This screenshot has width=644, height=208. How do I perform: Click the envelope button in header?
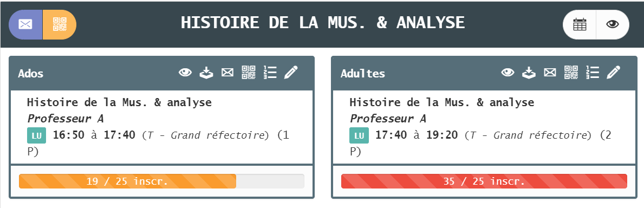(25, 25)
